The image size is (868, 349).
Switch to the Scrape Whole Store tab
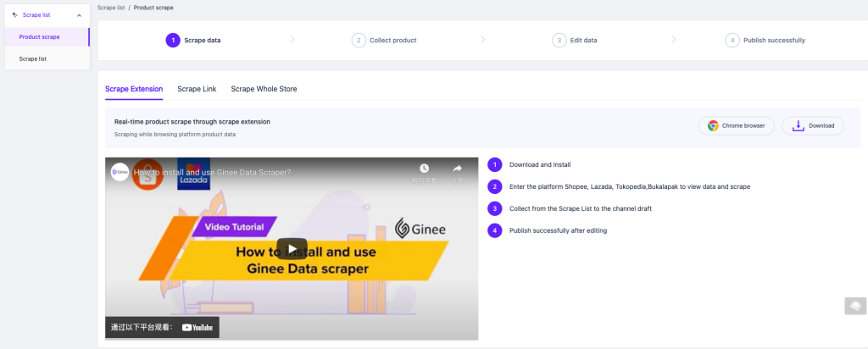tap(264, 89)
